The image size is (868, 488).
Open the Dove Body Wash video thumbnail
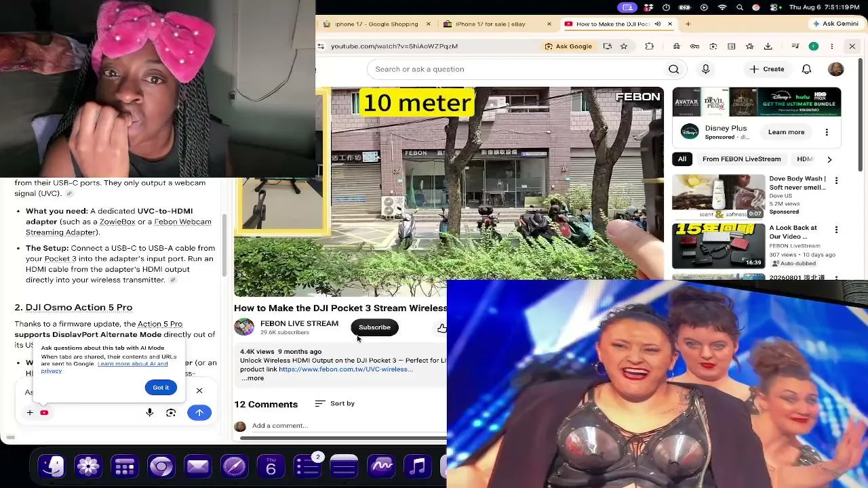[x=718, y=197]
